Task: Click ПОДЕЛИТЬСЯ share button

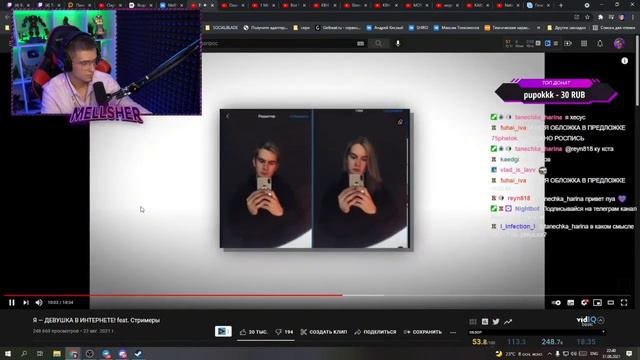Action: 375,332
